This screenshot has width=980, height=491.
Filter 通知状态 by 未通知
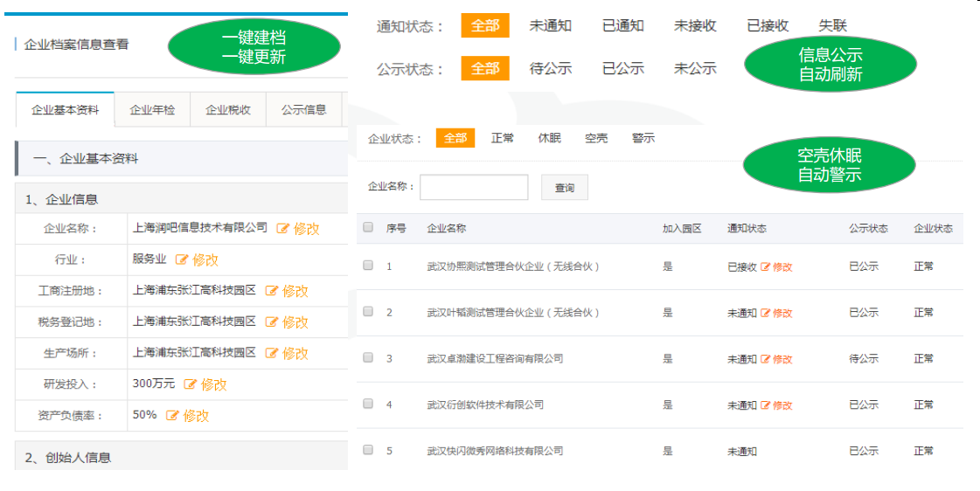550,26
